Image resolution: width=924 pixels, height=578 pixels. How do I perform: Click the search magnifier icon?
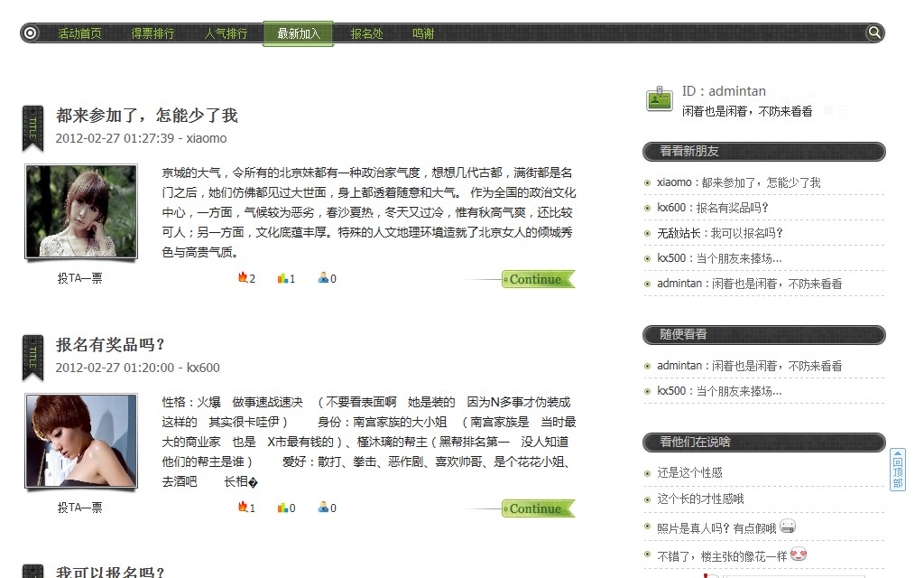tap(874, 33)
